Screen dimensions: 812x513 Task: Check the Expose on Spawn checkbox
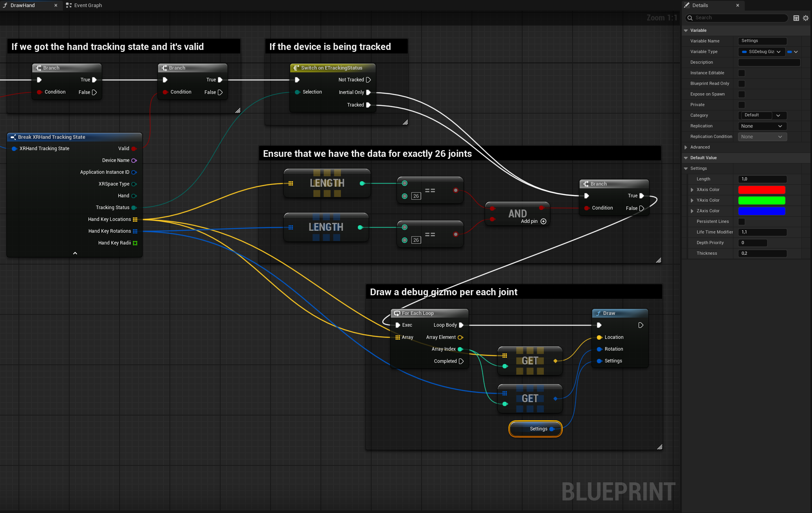(x=742, y=94)
